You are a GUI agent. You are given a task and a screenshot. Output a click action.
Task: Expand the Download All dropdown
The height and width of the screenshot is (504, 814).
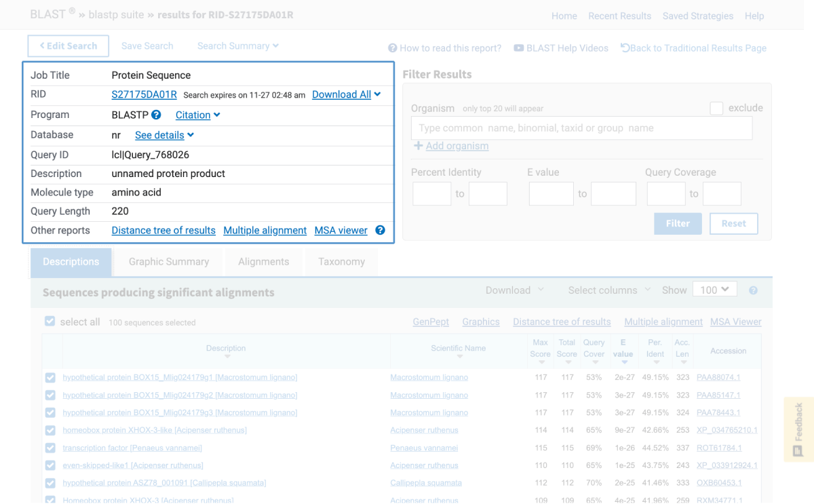click(347, 95)
